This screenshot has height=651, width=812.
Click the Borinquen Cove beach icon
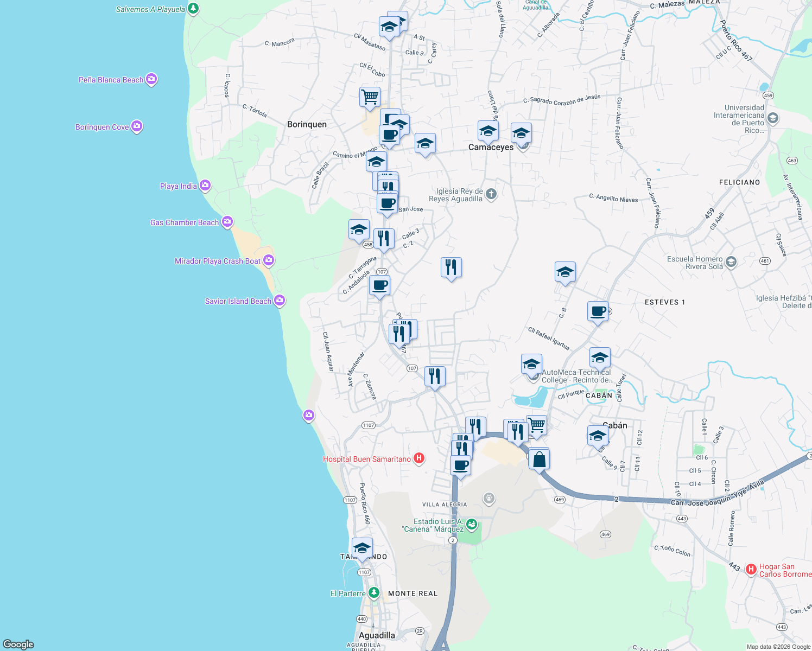point(136,126)
